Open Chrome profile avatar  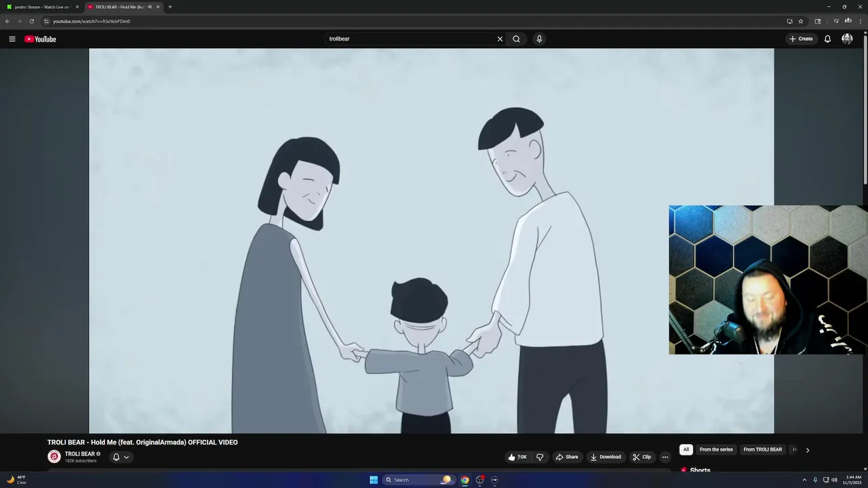point(848,21)
